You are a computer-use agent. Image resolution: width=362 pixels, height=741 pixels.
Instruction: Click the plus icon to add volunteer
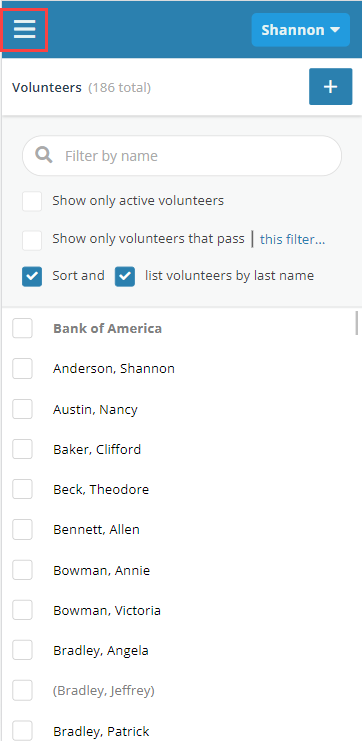pyautogui.click(x=330, y=86)
